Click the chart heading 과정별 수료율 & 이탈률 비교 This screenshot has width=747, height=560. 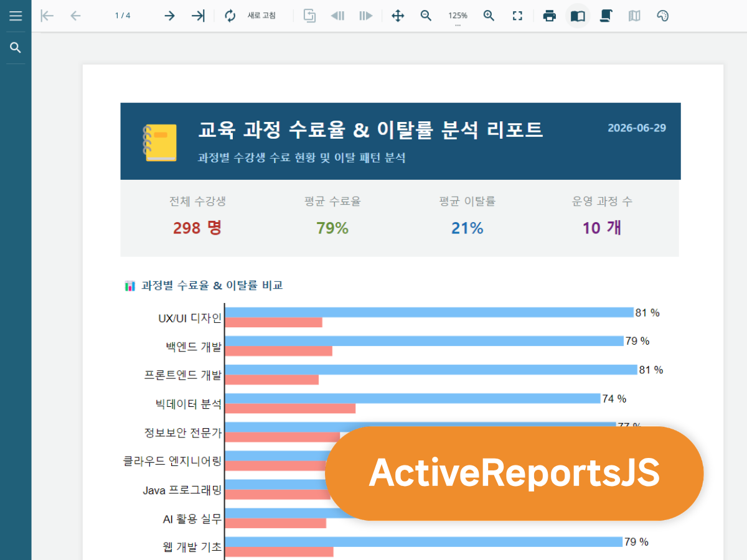(212, 286)
